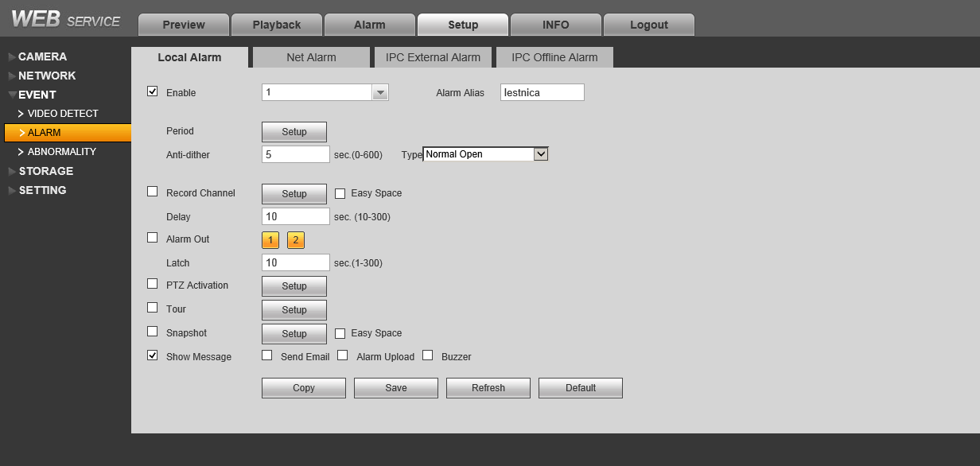The height and width of the screenshot is (466, 980).
Task: Edit the Anti-dither value field
Action: tap(295, 154)
